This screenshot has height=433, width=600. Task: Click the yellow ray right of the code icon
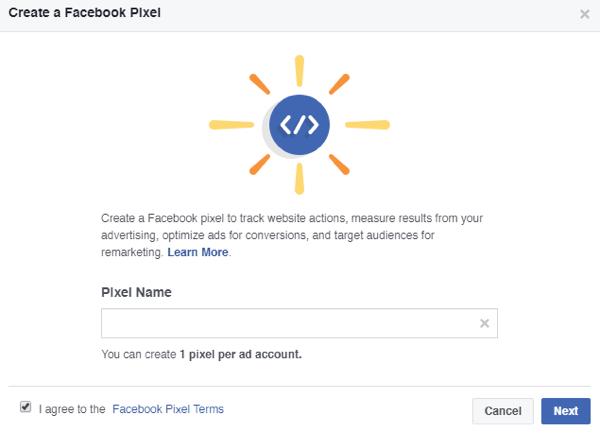(367, 125)
